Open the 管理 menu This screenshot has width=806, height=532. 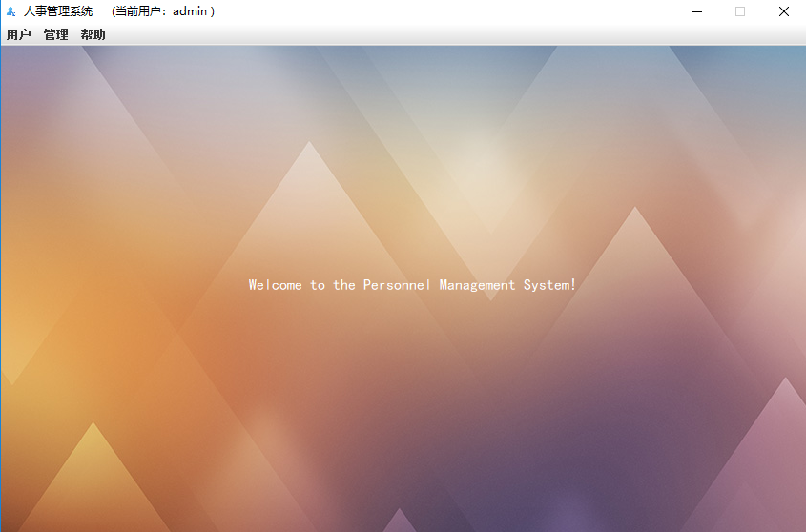point(55,34)
